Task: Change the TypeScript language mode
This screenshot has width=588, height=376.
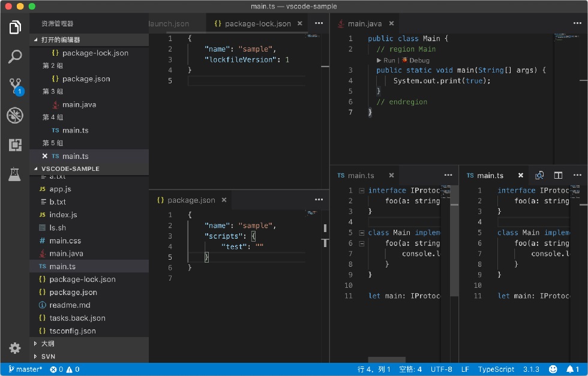Action: (496, 369)
